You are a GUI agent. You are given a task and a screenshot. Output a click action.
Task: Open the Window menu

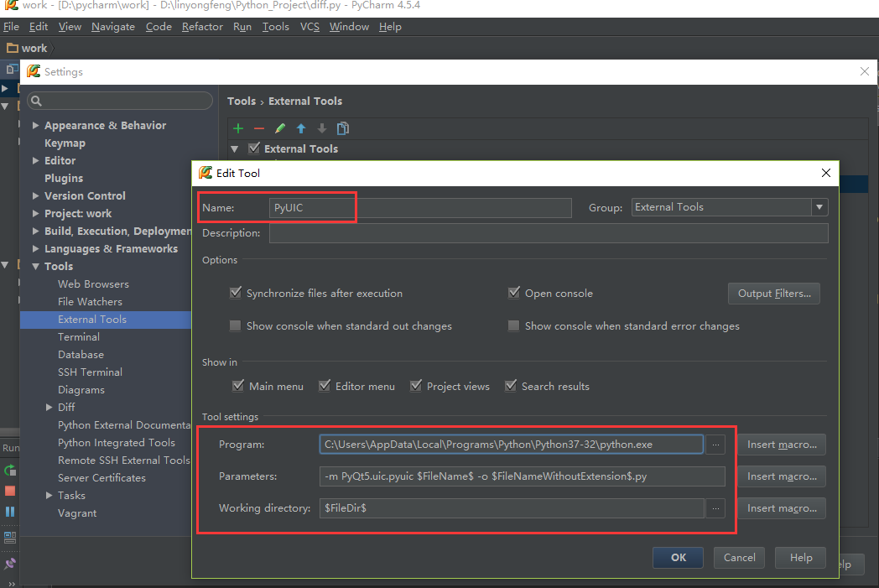click(x=349, y=26)
